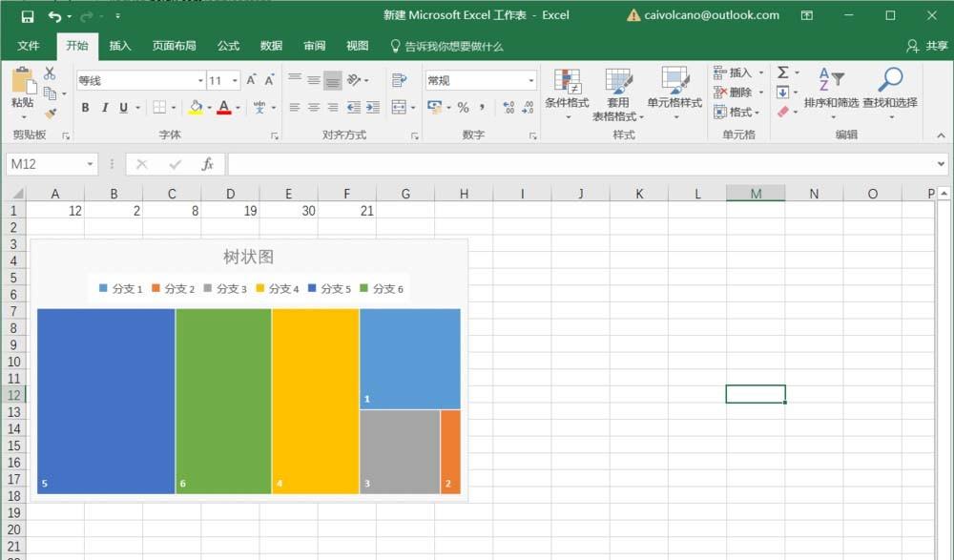Open the AutoSum function
The height and width of the screenshot is (560, 954).
(x=784, y=72)
